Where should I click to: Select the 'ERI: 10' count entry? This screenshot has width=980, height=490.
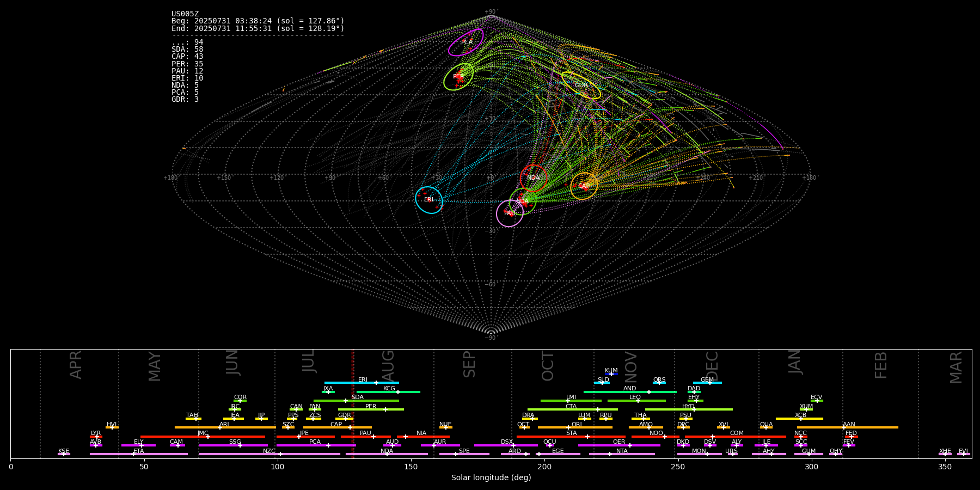(187, 78)
